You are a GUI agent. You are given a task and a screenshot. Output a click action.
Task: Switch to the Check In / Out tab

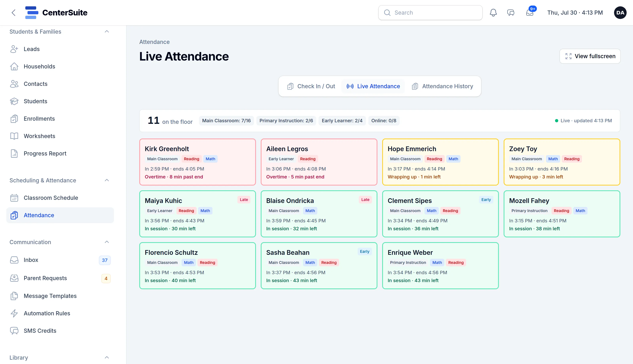tap(311, 86)
